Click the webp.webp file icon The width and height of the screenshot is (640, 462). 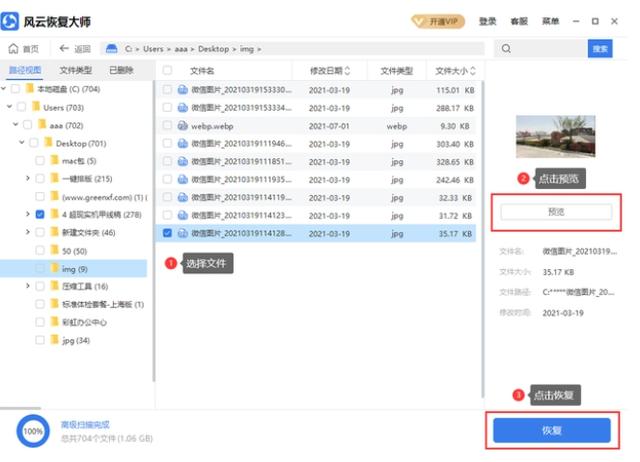[182, 126]
